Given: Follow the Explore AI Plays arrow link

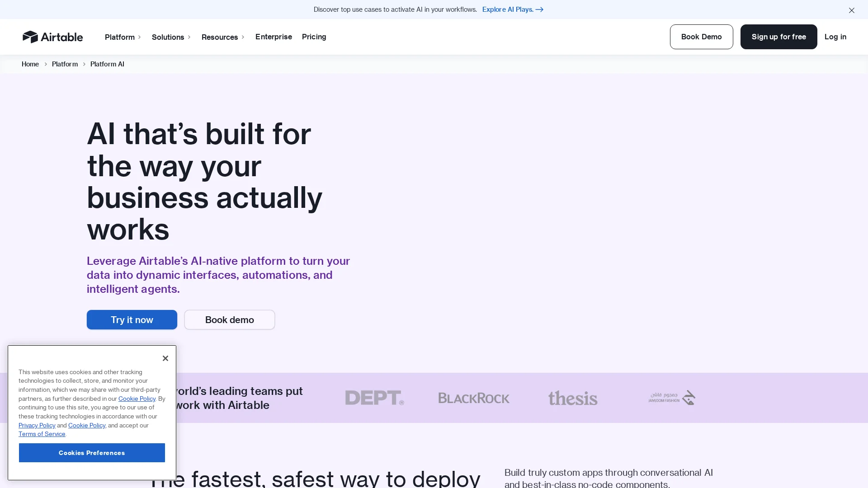Looking at the screenshot, I should point(513,9).
